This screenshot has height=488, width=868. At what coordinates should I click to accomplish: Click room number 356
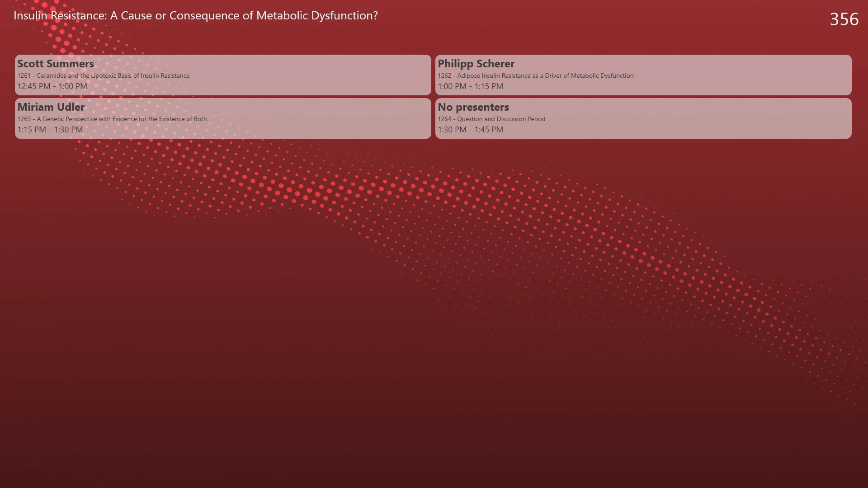click(844, 19)
